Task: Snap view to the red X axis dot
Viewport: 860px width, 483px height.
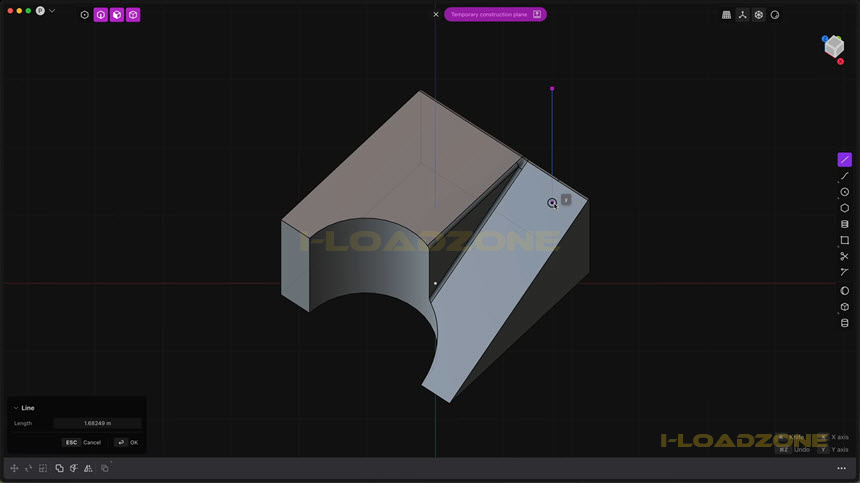Action: point(840,61)
